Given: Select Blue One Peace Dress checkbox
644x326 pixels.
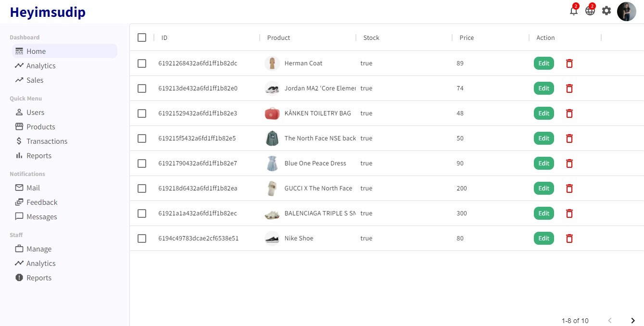Looking at the screenshot, I should 142,163.
